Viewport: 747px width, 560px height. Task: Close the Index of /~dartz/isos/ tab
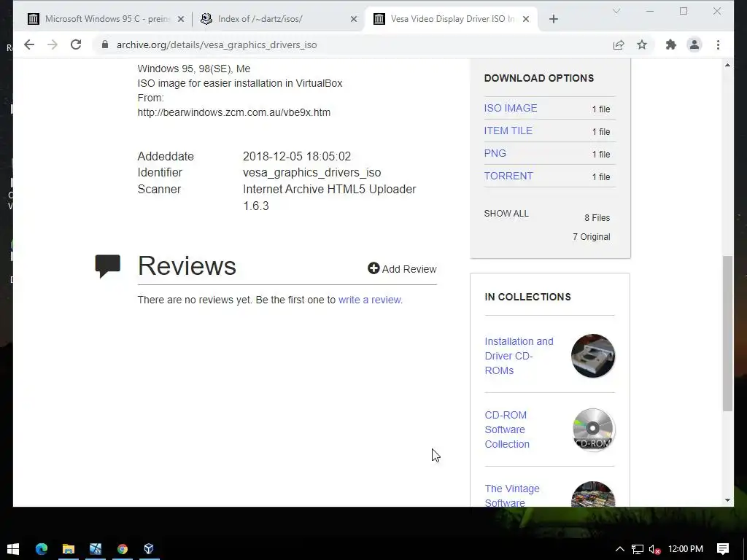coord(354,19)
